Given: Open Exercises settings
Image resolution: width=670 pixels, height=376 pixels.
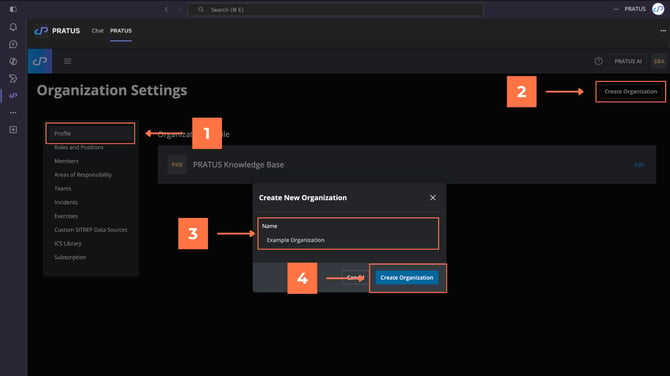Looking at the screenshot, I should coord(66,216).
